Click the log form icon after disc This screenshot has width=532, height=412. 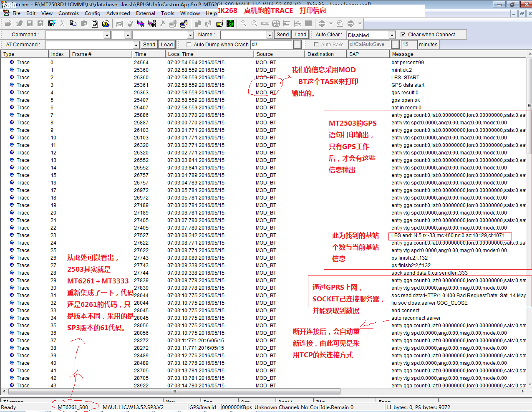coord(119,23)
